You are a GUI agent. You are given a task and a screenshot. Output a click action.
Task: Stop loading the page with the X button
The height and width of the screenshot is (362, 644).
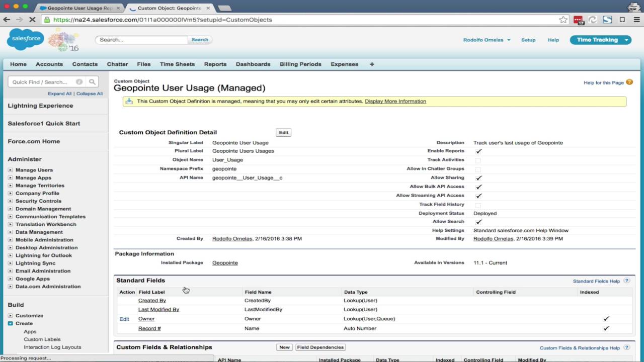(x=33, y=20)
